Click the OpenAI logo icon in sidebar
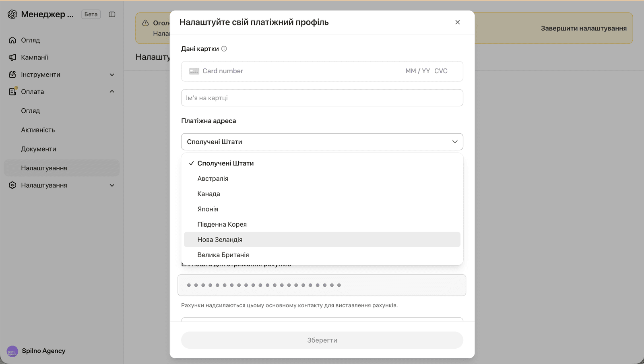The height and width of the screenshot is (364, 644). pos(12,14)
